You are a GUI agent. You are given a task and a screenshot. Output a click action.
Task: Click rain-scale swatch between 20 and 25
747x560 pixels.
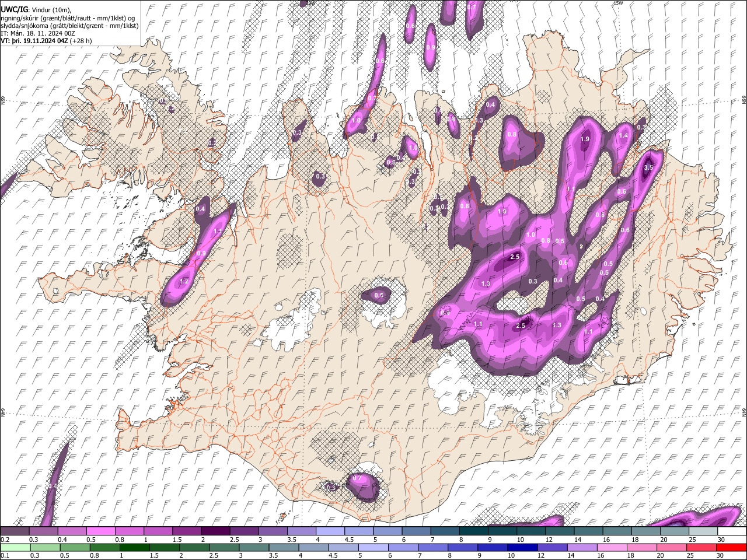click(672, 548)
